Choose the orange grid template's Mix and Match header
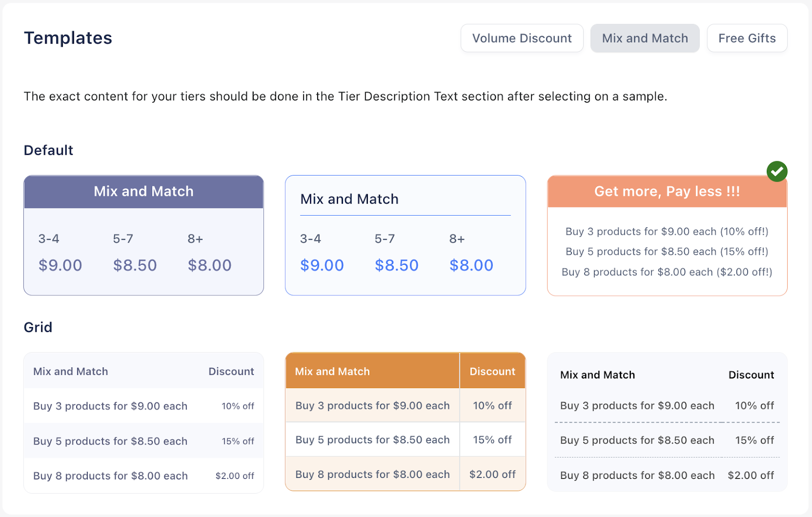 coord(332,371)
